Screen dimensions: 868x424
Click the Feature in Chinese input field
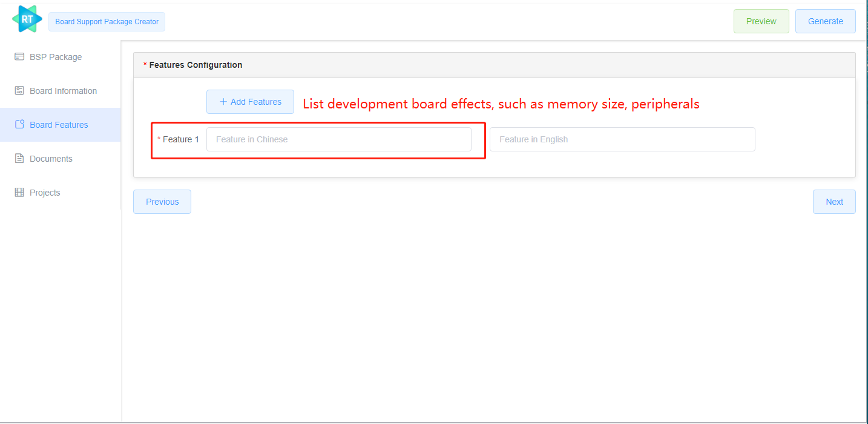pos(338,139)
